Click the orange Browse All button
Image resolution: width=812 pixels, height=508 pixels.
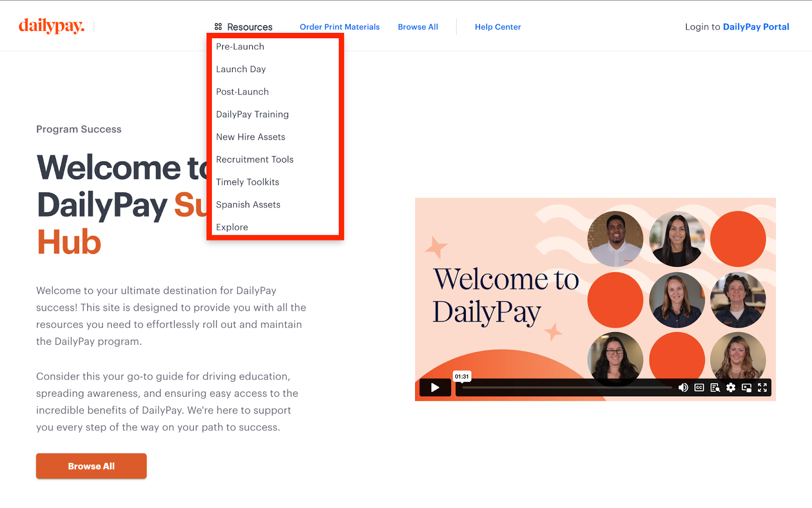91,466
